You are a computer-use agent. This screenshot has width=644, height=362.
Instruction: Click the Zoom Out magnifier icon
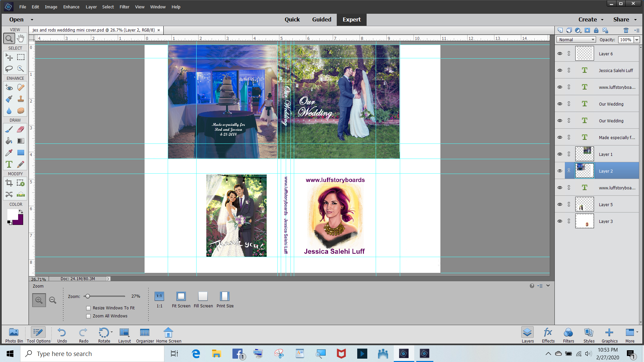[53, 300]
